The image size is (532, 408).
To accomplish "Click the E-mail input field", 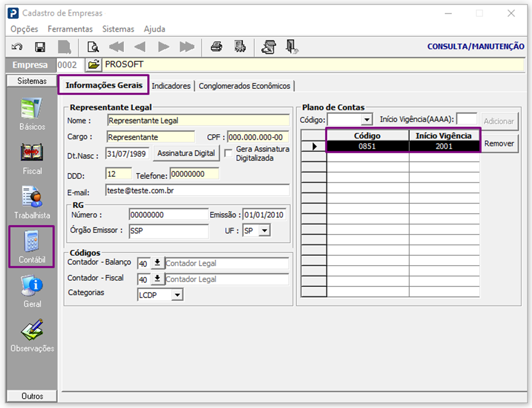I will [197, 190].
